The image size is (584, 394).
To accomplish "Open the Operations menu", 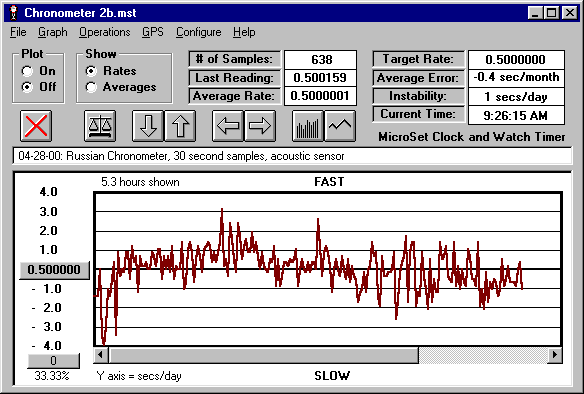I will coord(105,32).
